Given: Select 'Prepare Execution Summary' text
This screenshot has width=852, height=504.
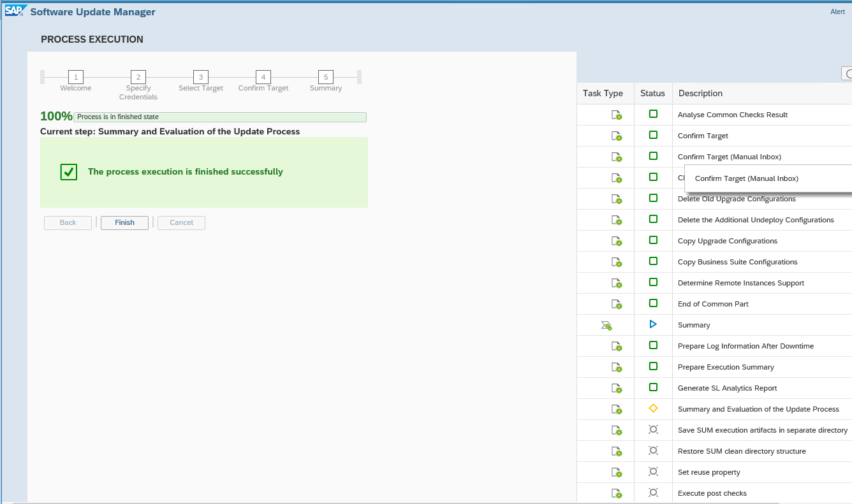Looking at the screenshot, I should click(726, 368).
